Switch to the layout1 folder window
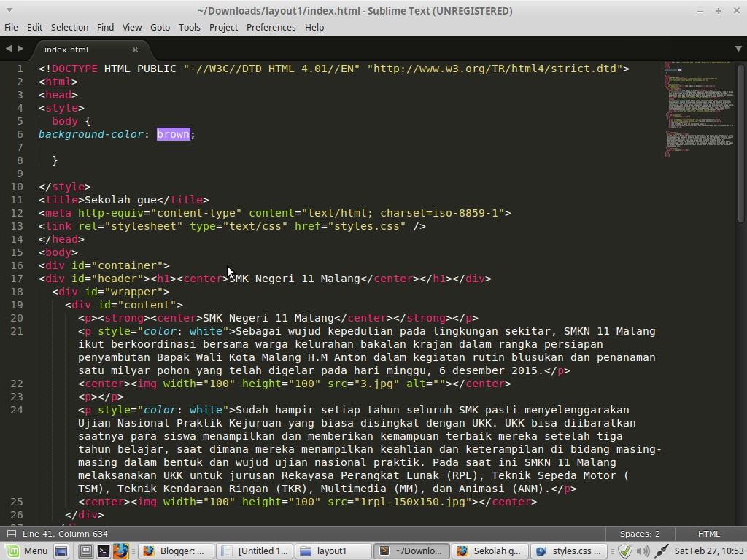The width and height of the screenshot is (747, 560). click(333, 551)
